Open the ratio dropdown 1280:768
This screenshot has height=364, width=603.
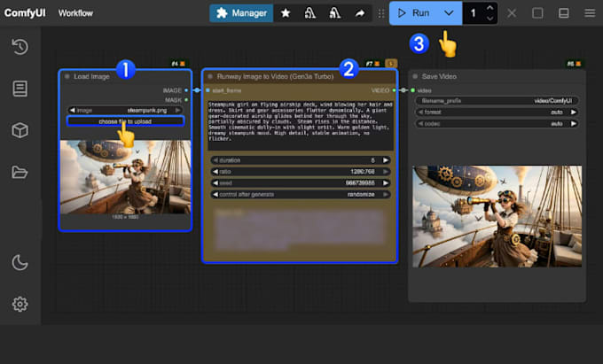[301, 172]
